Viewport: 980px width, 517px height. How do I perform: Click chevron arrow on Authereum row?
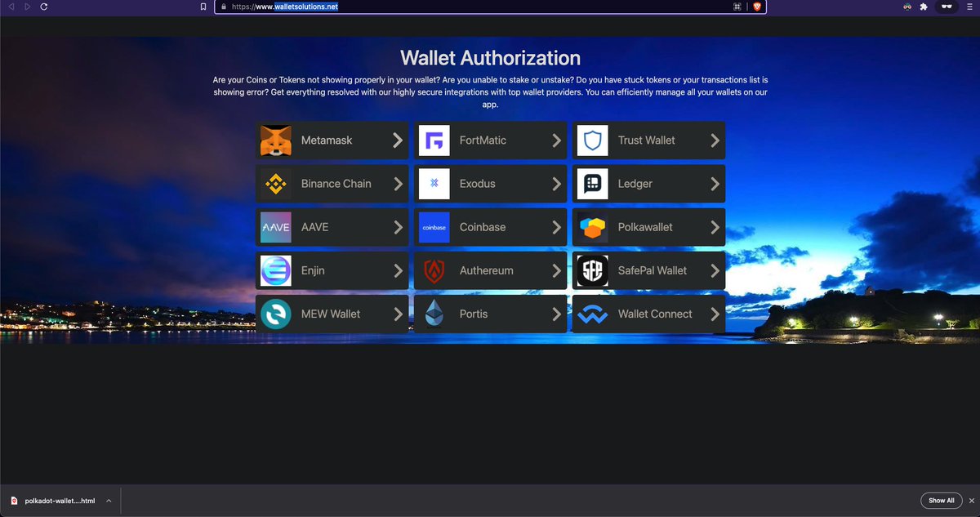pos(556,270)
